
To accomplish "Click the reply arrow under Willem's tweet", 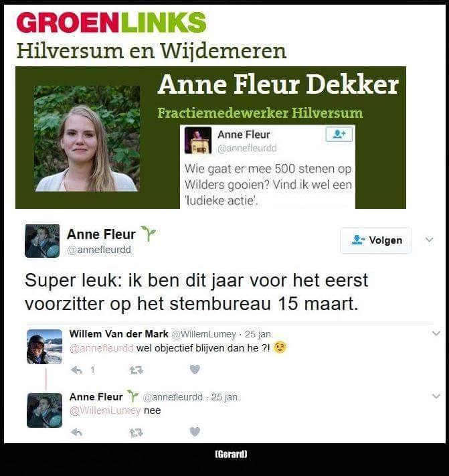I will point(76,370).
